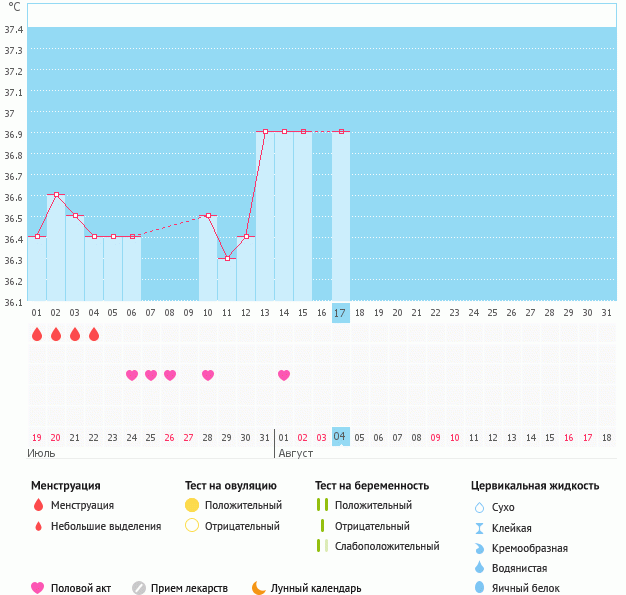Click cycle day 25 on the axis

click(x=492, y=313)
